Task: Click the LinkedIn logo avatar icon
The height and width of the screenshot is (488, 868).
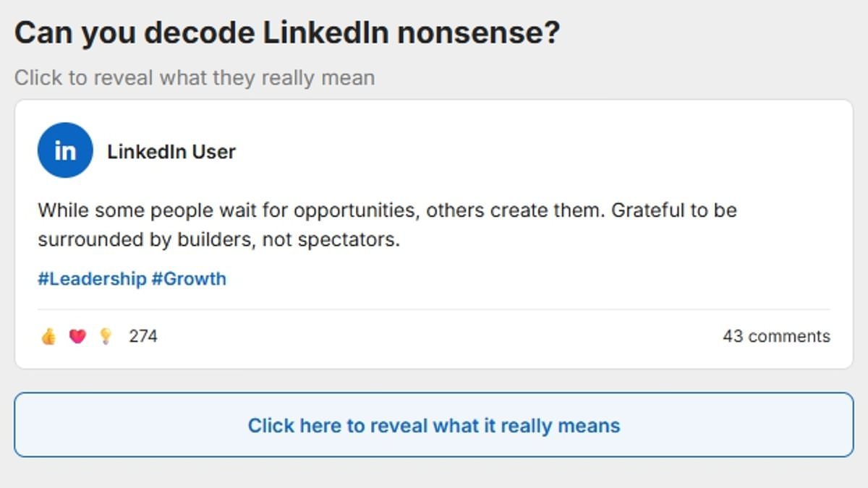Action: click(x=64, y=150)
